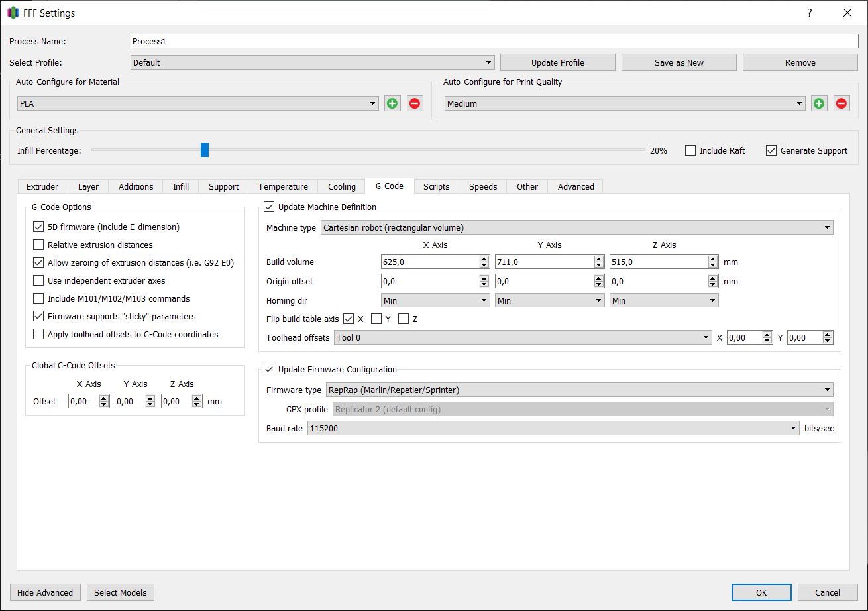
Task: Switch to the Temperature tab
Action: [283, 186]
